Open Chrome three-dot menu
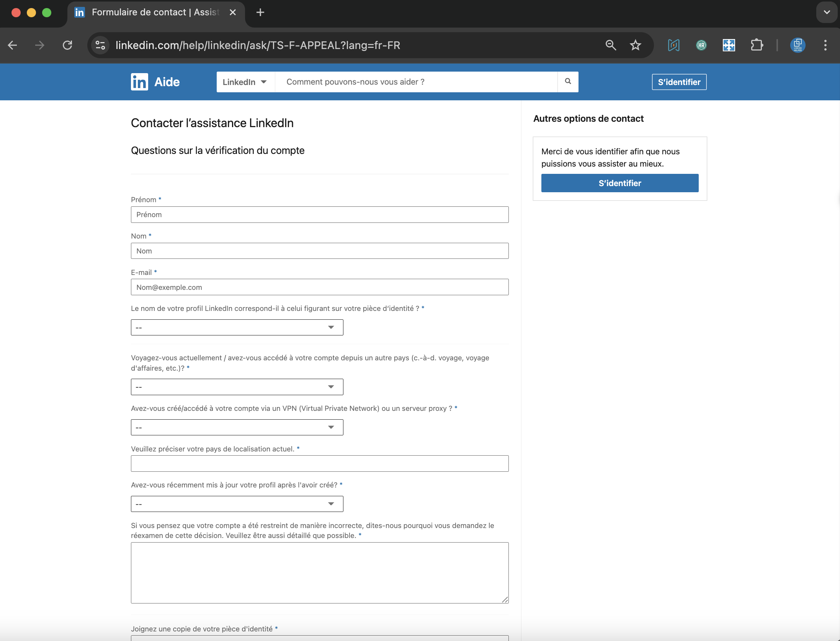The width and height of the screenshot is (840, 641). click(x=825, y=45)
